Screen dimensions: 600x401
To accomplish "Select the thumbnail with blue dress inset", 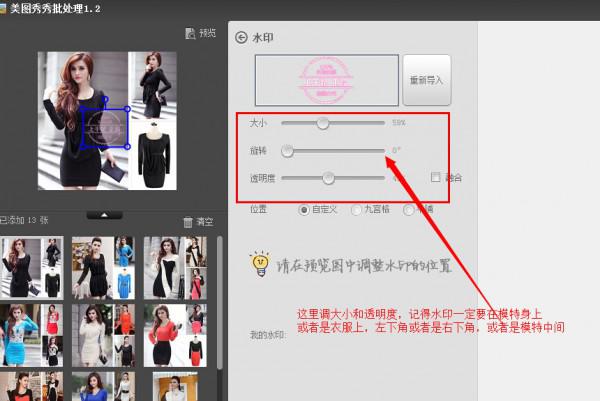I will (103, 267).
